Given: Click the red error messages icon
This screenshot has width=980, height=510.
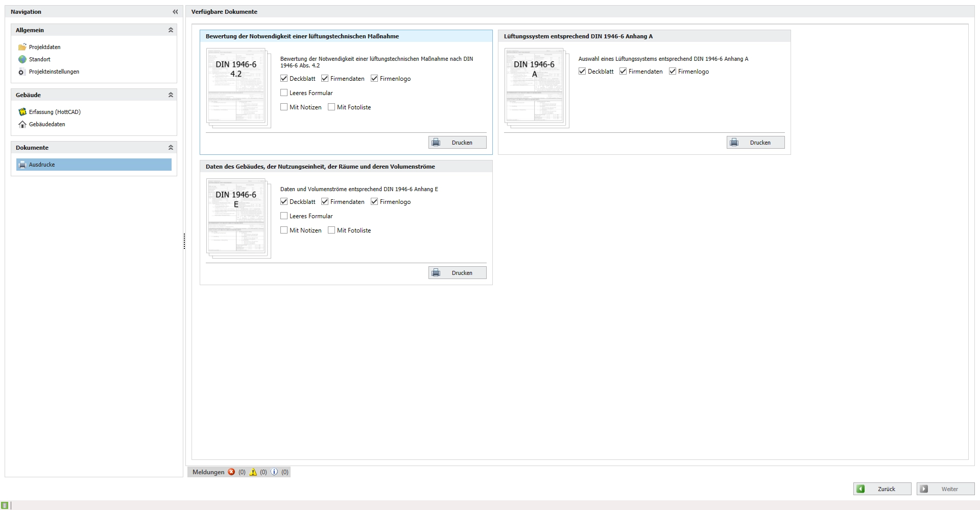Looking at the screenshot, I should (x=231, y=472).
